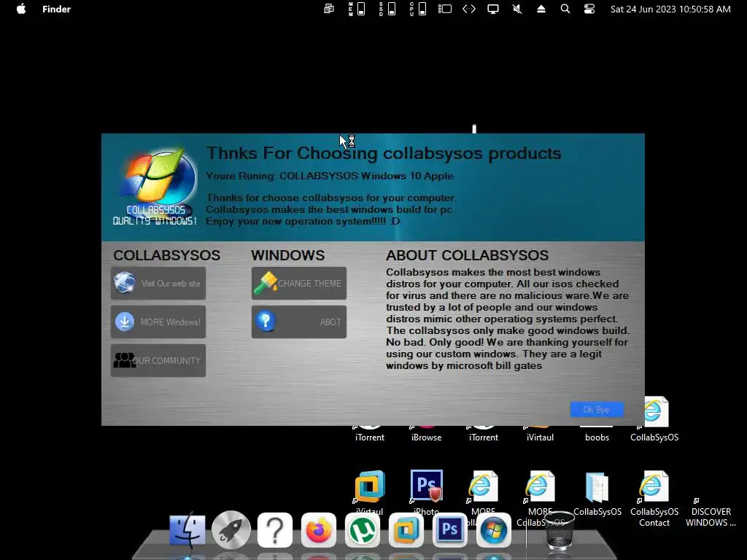Select the CollabSysOS Internet shortcut beside the Ok Bye button
Viewport: 747px width, 560px height.
tap(654, 419)
